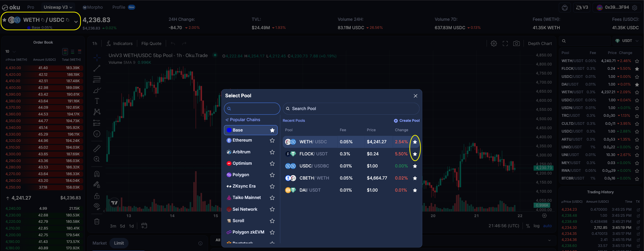Screen dimensions: 644x251
Task: Unfavorite the WETH/USDC pool star
Action: [415, 142]
